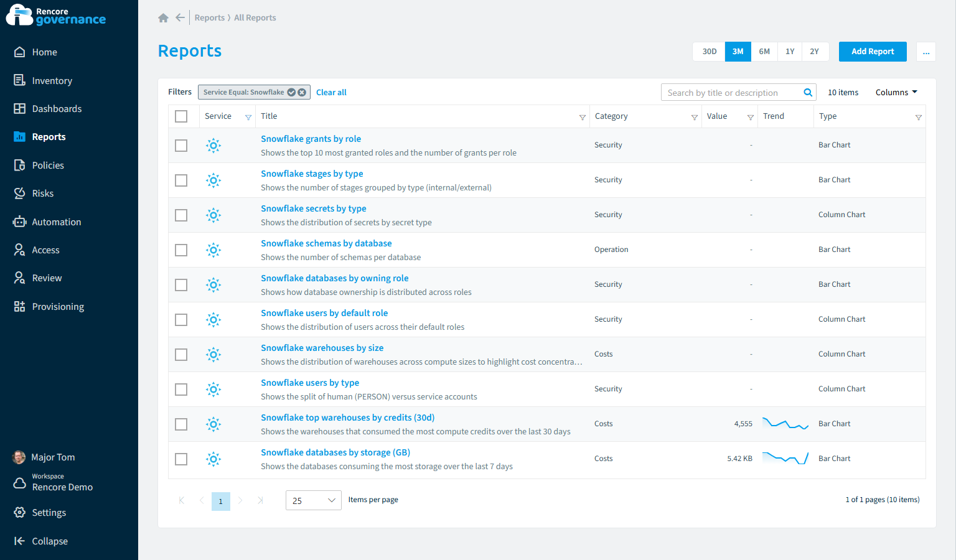Click the search magnifier icon
Viewport: 956px width, 560px height.
pos(808,93)
